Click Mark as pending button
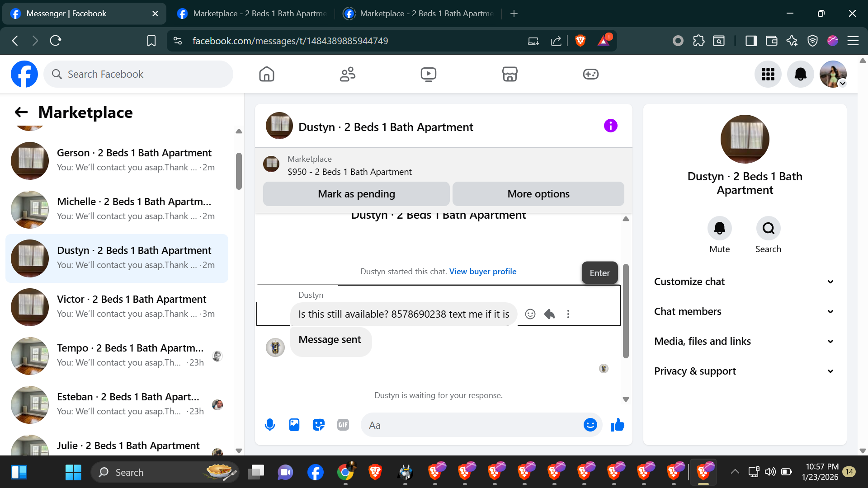 [x=356, y=194]
